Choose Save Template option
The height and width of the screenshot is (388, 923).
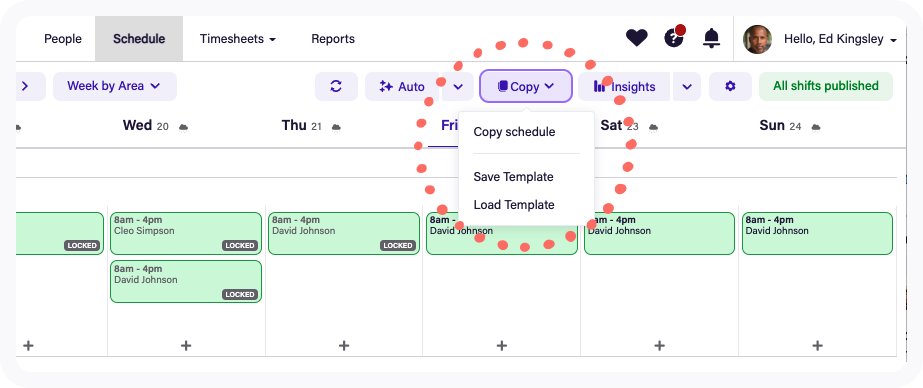(x=513, y=177)
